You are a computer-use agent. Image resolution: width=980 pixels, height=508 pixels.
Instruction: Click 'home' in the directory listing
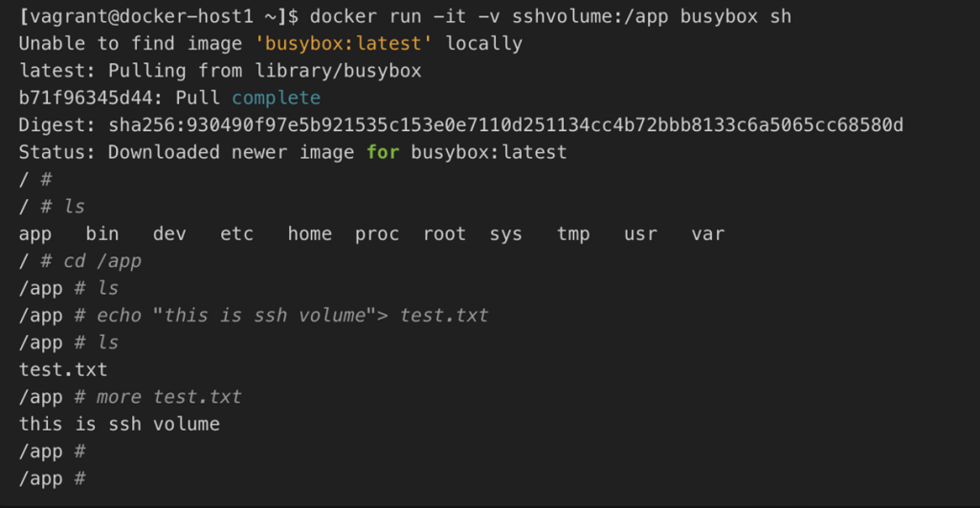(x=309, y=233)
